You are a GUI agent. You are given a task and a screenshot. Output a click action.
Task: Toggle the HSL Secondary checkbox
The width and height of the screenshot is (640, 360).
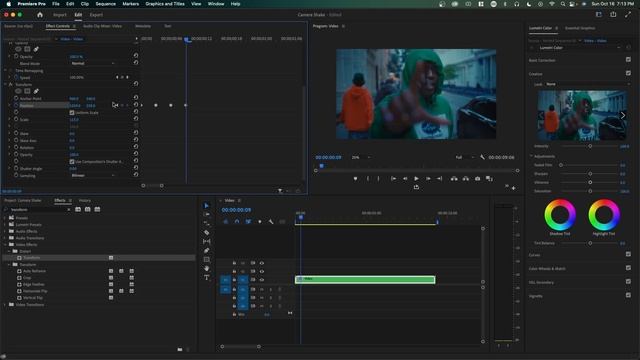pos(628,282)
